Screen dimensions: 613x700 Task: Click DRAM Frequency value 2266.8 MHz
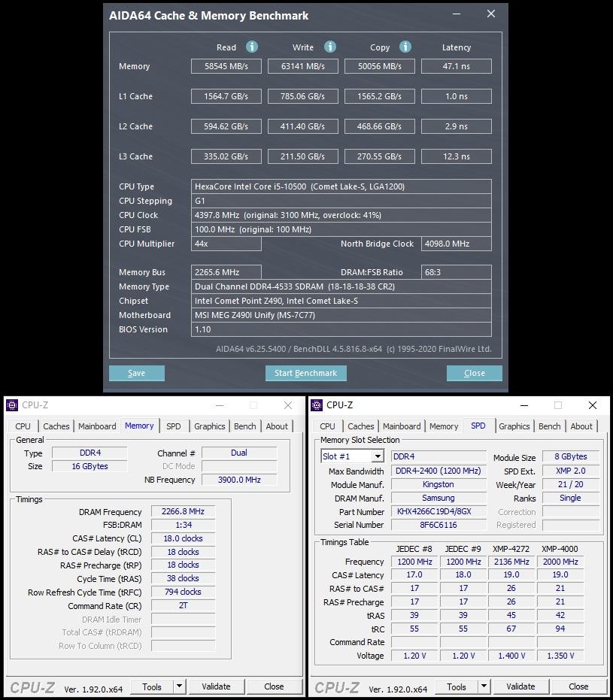click(x=183, y=511)
